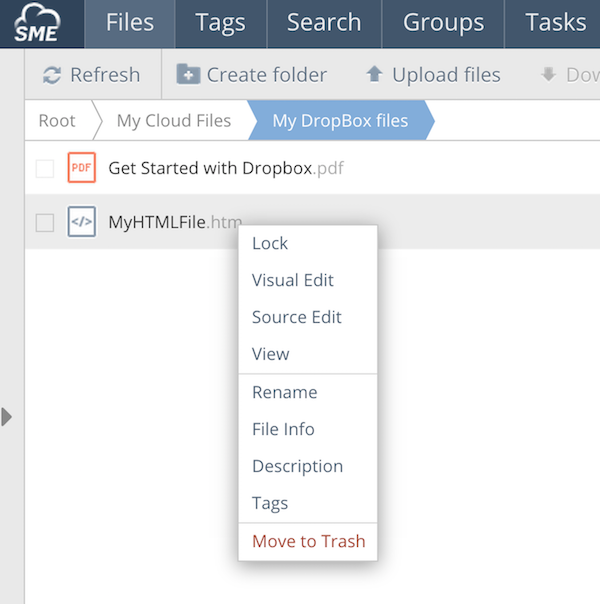Tick checkbox for MyHTMLFile.htm
600x604 pixels.
[x=45, y=223]
